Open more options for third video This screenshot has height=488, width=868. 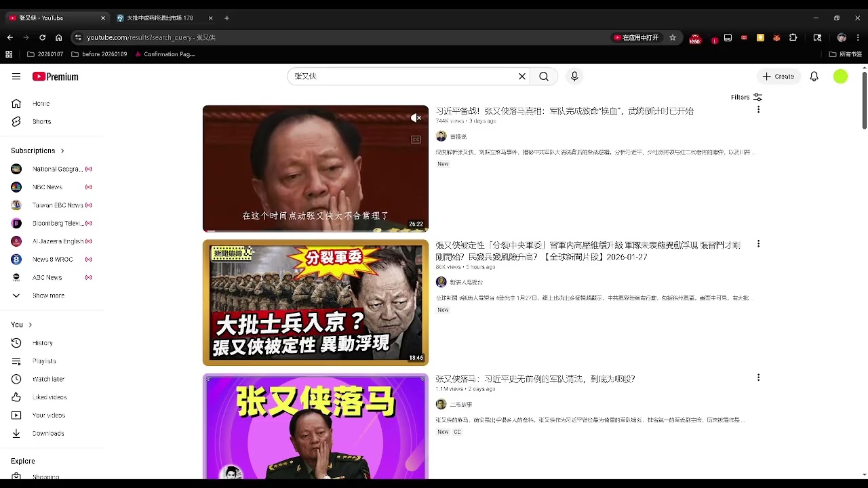pyautogui.click(x=758, y=378)
